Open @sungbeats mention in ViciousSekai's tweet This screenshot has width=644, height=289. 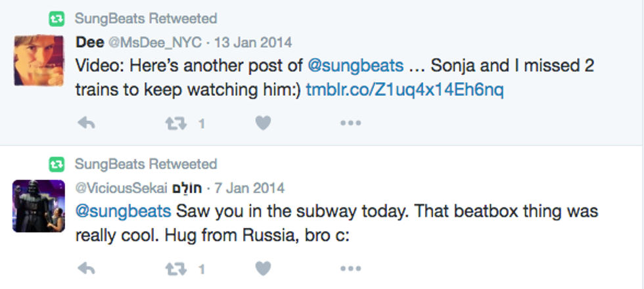click(x=124, y=211)
